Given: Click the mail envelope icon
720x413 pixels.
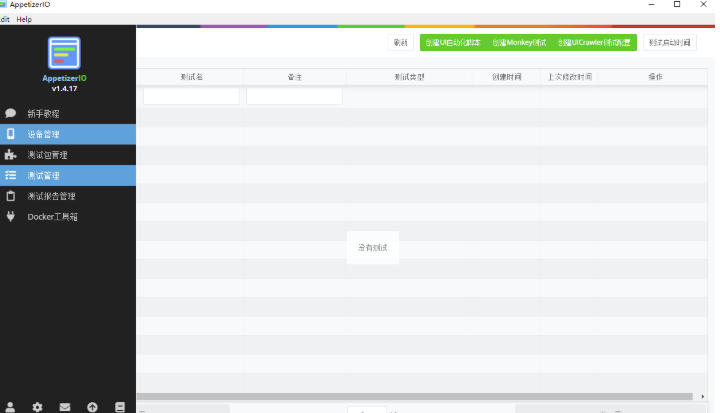Looking at the screenshot, I should (65, 407).
